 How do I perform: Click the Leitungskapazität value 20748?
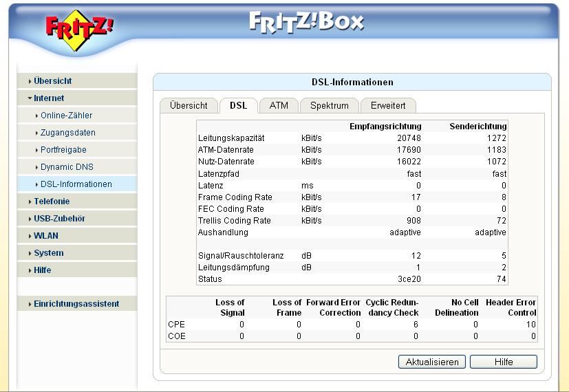[409, 138]
